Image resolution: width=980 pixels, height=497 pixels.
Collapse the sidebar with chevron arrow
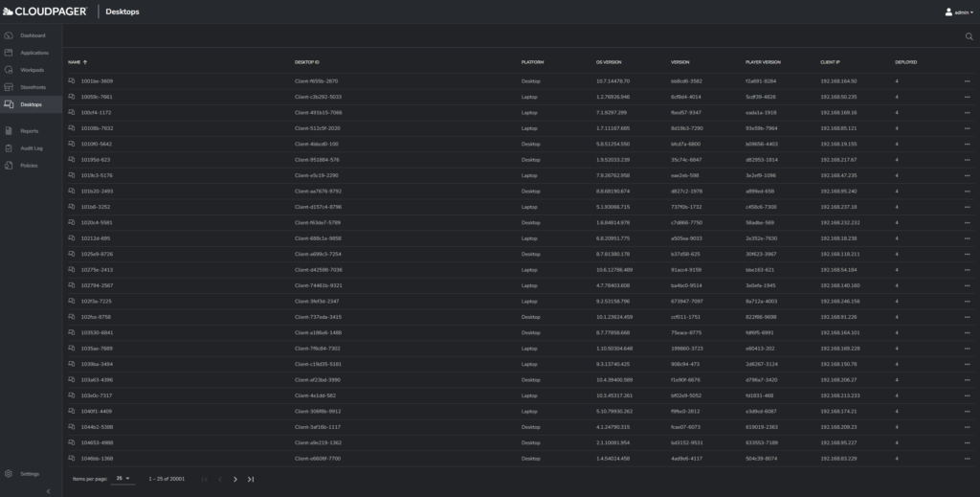pos(48,491)
